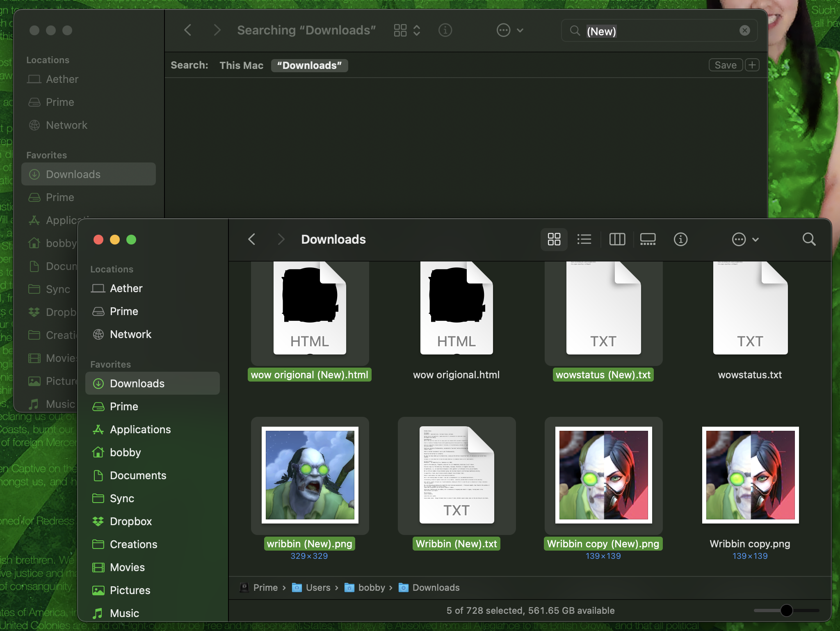
Task: Select the "Downloads" search scope
Action: pyautogui.click(x=309, y=66)
